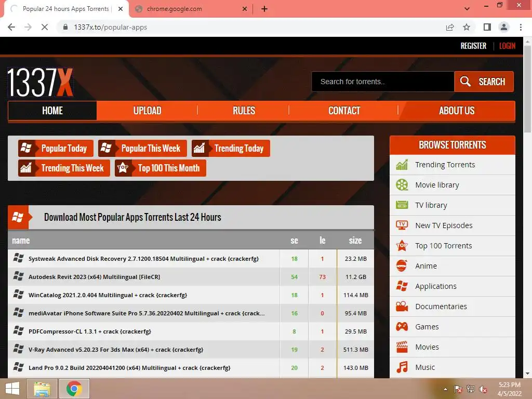Click the "size" column header
The height and width of the screenshot is (399, 532).
click(x=355, y=241)
